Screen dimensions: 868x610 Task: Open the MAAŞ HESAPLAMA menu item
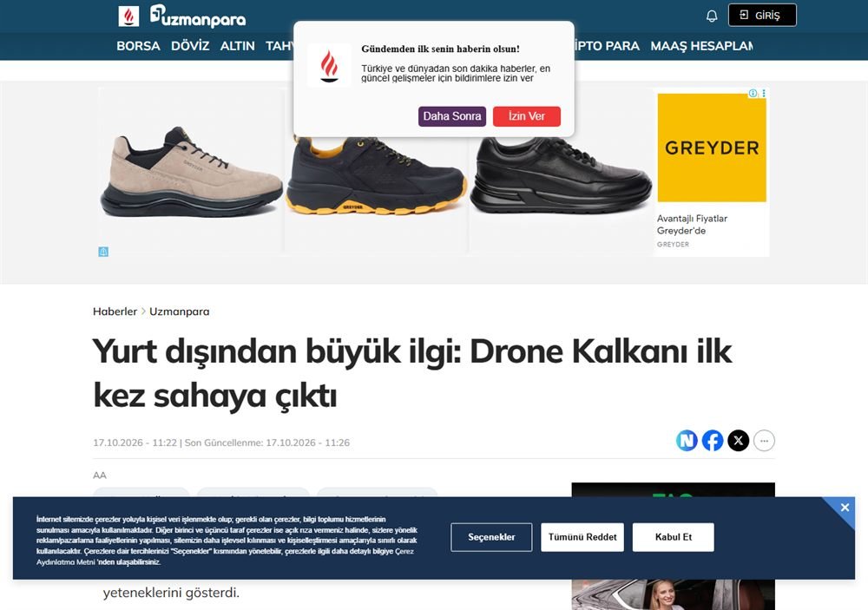pos(701,46)
